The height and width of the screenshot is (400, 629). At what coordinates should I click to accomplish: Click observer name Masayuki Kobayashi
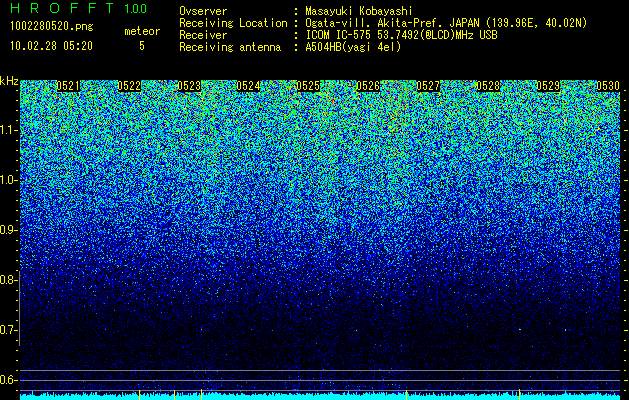(x=359, y=11)
